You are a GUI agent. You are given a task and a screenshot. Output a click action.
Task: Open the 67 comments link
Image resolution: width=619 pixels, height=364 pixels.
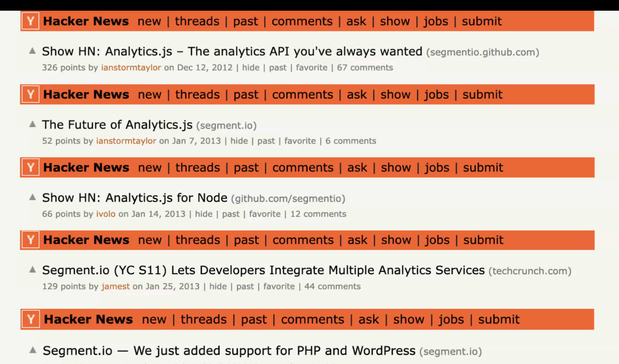tap(365, 67)
